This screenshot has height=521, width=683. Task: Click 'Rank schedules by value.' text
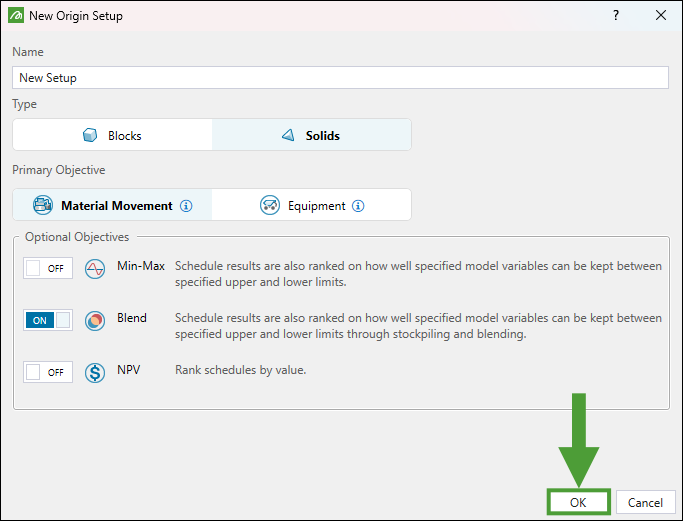coord(240,370)
